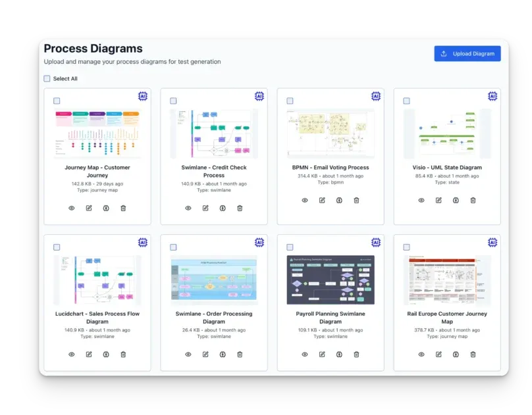The width and height of the screenshot is (532, 415).
Task: Click AI chip icon on Order Processing card
Action: [x=259, y=243]
